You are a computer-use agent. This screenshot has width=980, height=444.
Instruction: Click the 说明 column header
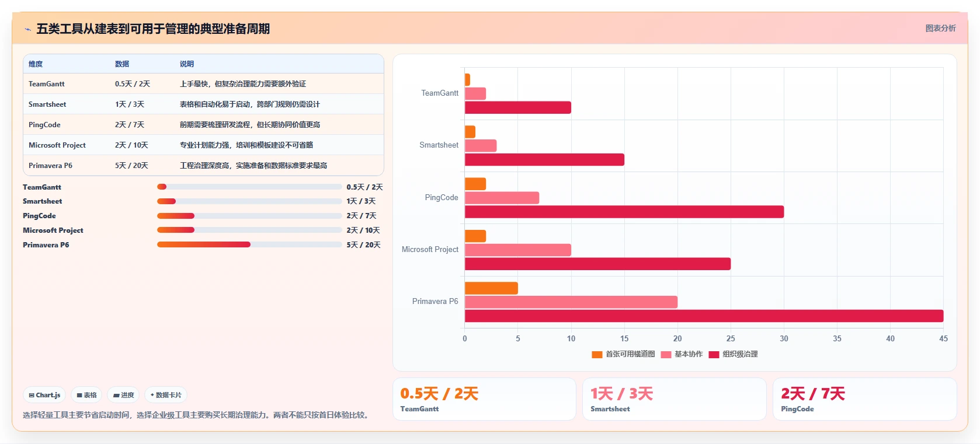(x=187, y=64)
